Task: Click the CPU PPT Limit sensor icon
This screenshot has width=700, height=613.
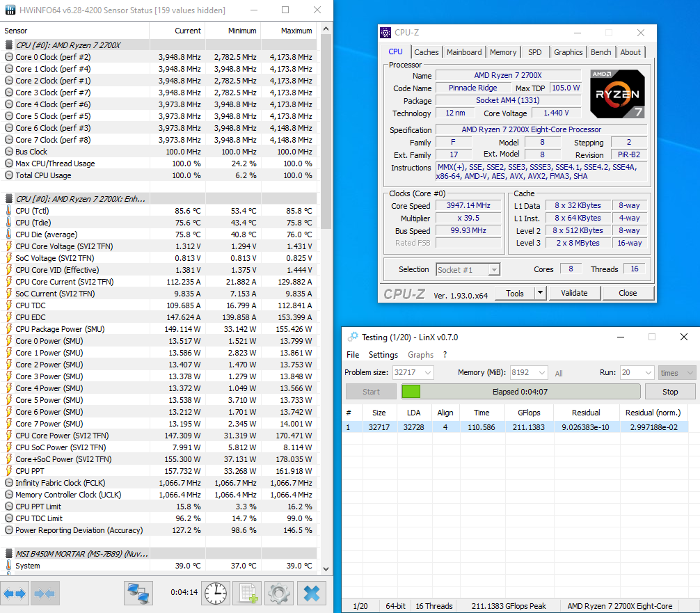Action: click(x=8, y=507)
